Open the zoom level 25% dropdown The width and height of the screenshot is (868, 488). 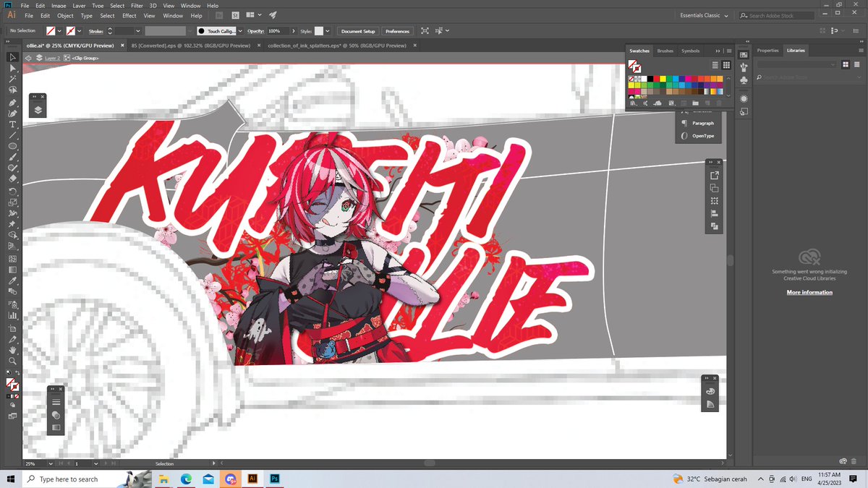[x=50, y=463]
